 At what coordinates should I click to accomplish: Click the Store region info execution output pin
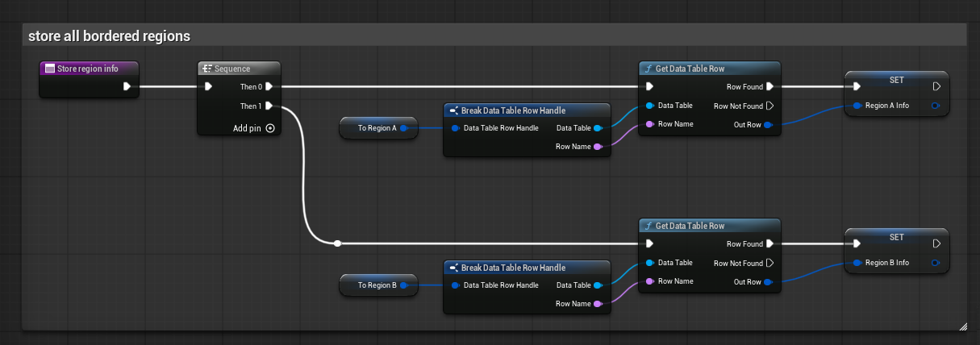click(127, 86)
